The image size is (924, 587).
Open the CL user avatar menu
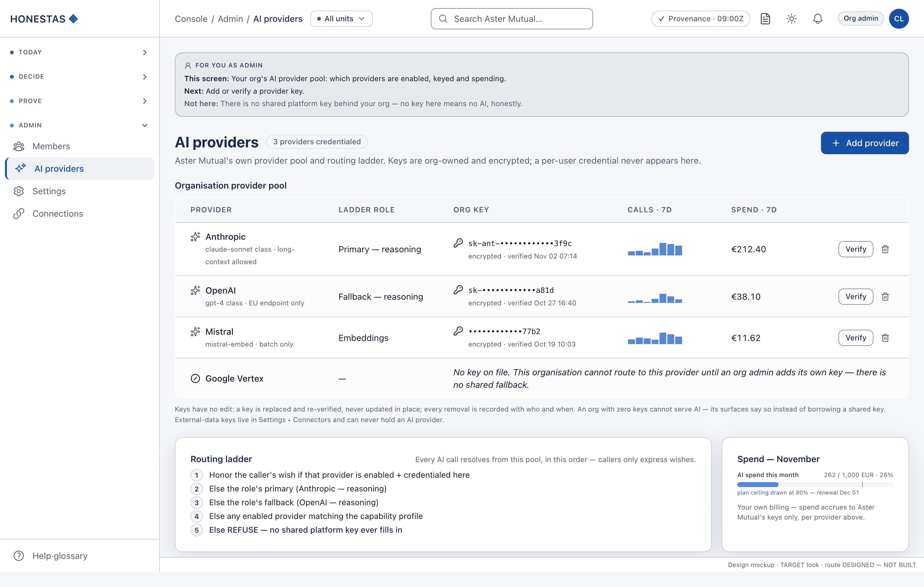pos(899,19)
